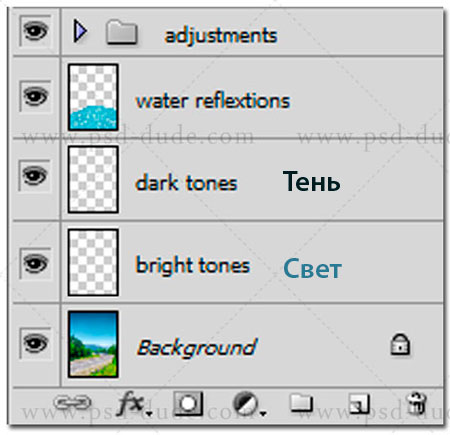The height and width of the screenshot is (435, 450).
Task: Create a new layer icon
Action: [x=359, y=403]
